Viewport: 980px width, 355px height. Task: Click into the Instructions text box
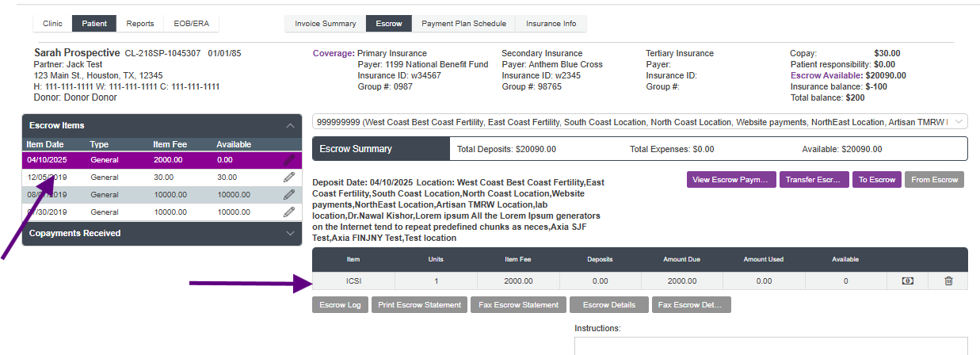click(x=770, y=345)
